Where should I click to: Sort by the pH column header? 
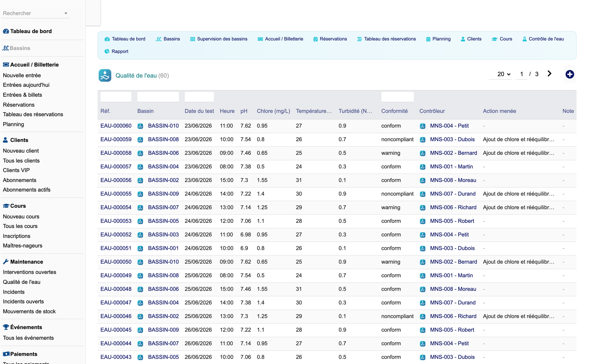(244, 111)
